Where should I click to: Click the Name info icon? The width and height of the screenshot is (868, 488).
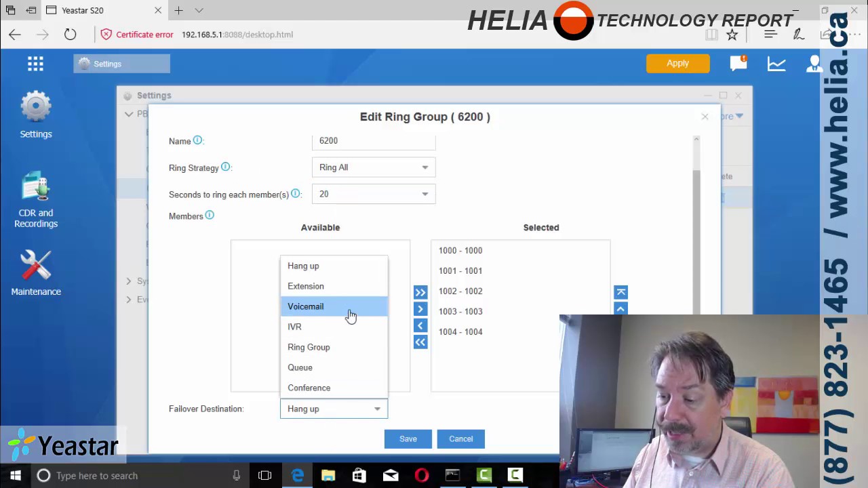point(197,140)
